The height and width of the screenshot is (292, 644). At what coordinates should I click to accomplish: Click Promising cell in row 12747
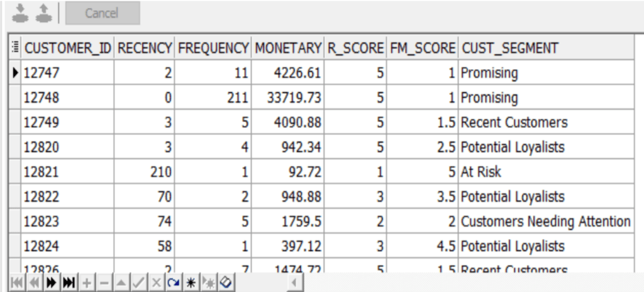[547, 73]
